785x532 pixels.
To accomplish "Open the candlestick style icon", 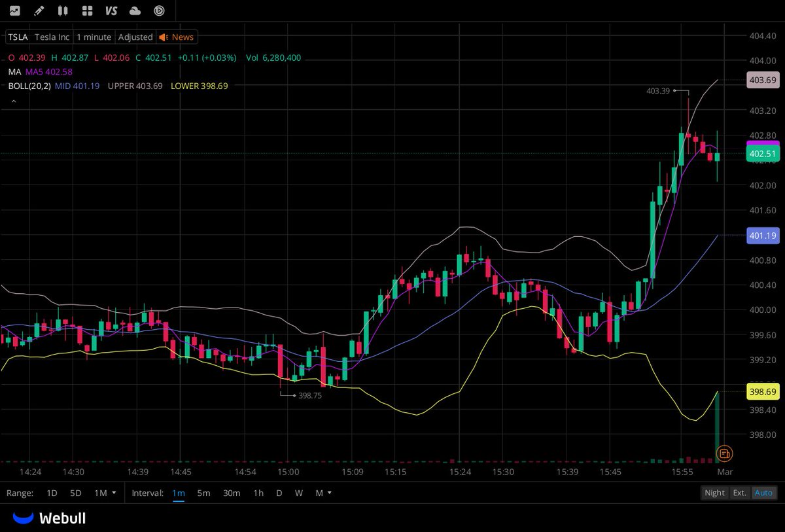I will tap(63, 10).
